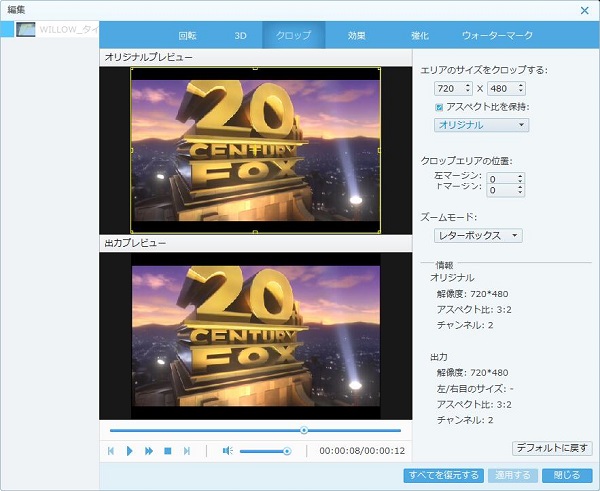600x491 pixels.
Task: Click the bottom-center crop frame handle
Action: point(255,232)
